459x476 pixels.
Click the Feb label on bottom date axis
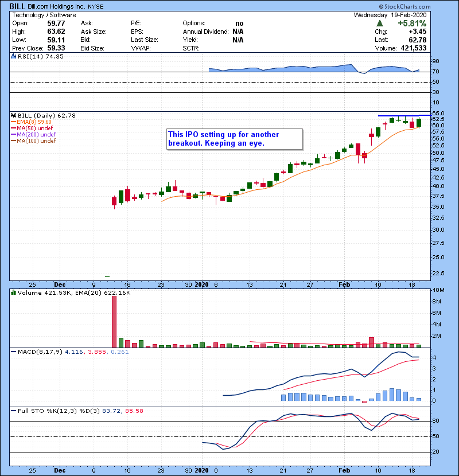(344, 470)
